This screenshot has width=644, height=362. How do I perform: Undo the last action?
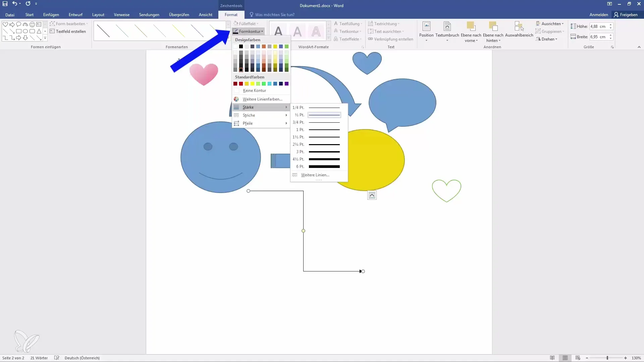click(x=14, y=4)
